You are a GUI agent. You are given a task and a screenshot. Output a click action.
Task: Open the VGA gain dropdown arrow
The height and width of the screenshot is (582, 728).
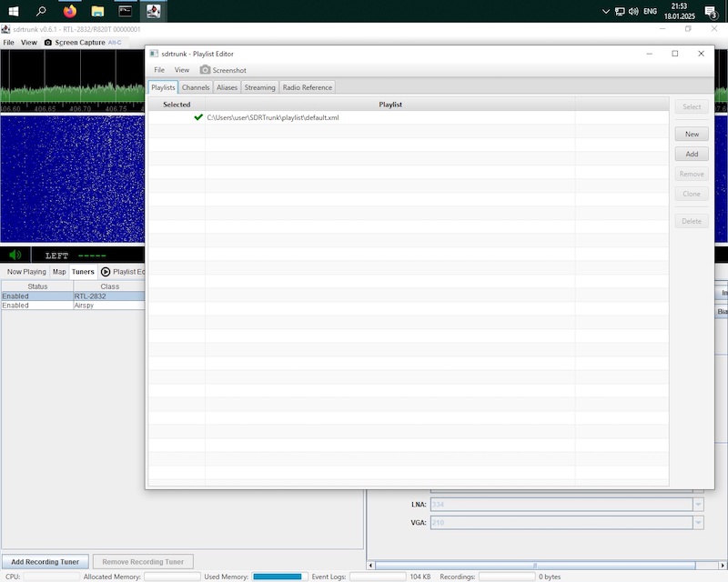698,523
